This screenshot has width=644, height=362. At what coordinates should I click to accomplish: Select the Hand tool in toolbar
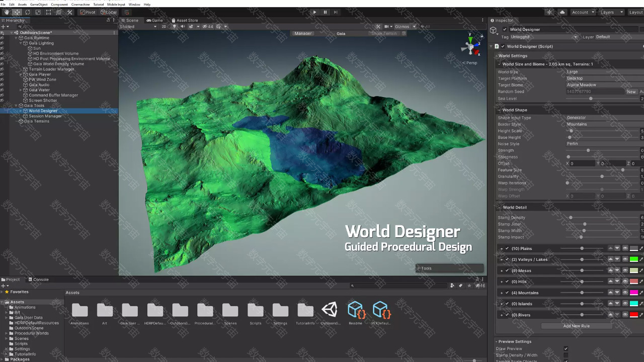[x=7, y=12]
